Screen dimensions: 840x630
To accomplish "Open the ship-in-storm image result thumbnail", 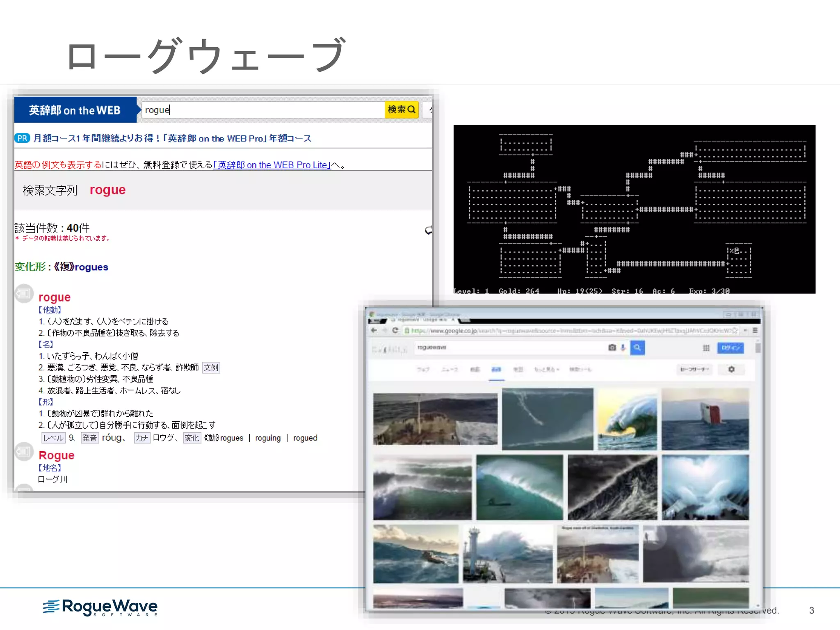I will pyautogui.click(x=435, y=419).
